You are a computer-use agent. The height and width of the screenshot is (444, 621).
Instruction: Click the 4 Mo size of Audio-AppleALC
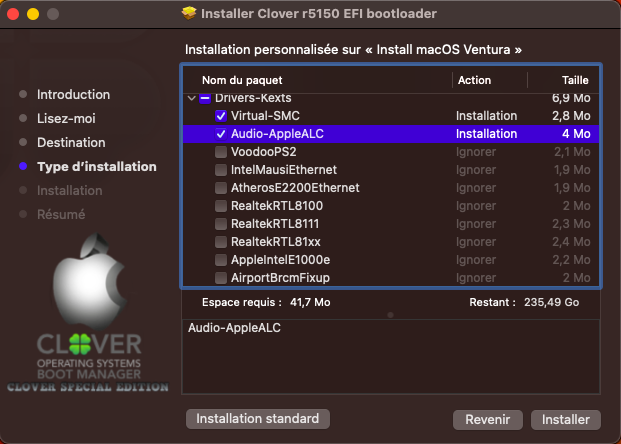click(x=576, y=134)
